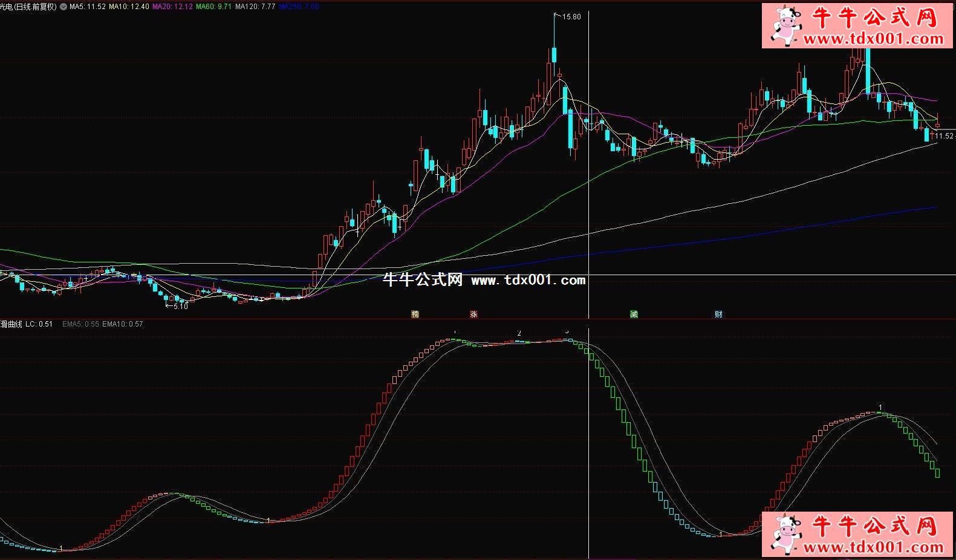The image size is (956, 560).
Task: Select the MA10 indicator label
Action: (x=129, y=7)
